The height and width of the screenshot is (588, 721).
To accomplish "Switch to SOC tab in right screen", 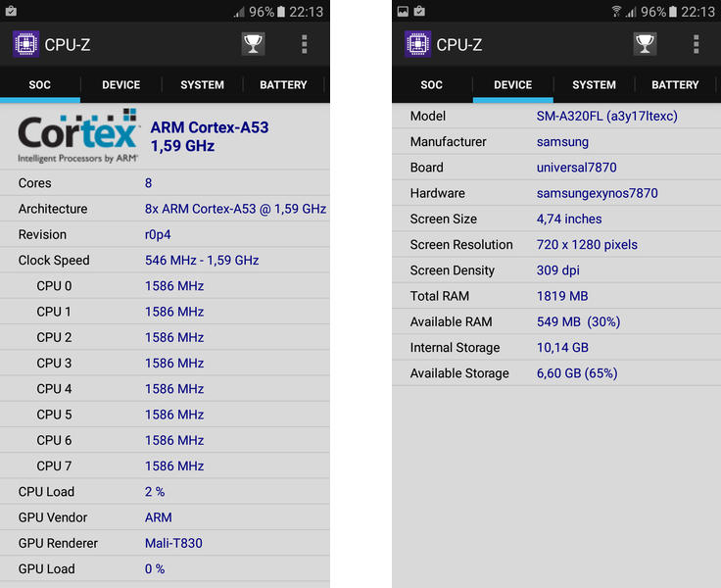I will (x=432, y=84).
